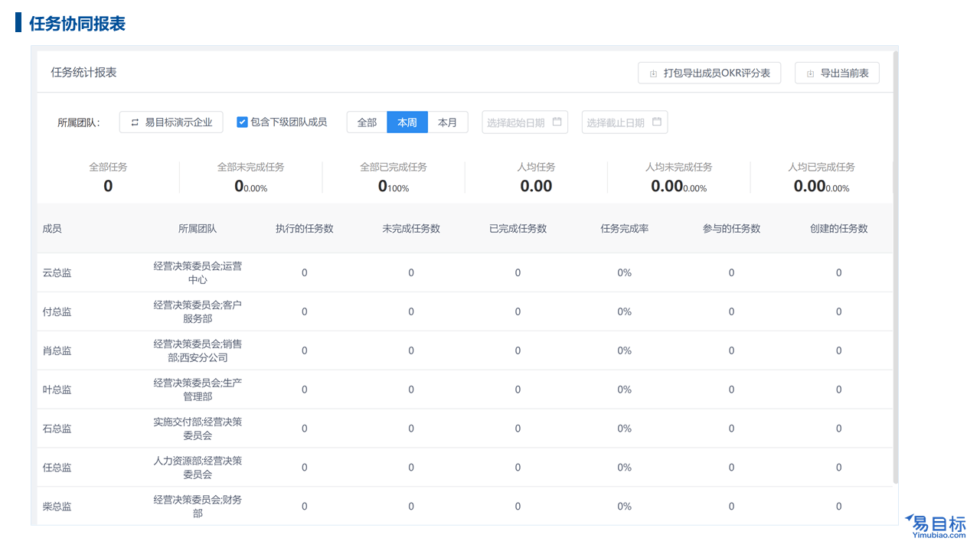Select member 付总监 in the table
The width and height of the screenshot is (980, 551).
coord(57,312)
